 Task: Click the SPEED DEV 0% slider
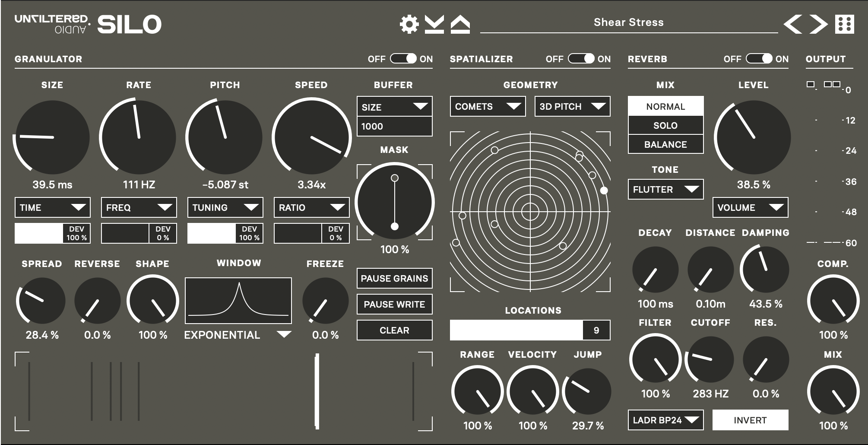click(311, 233)
